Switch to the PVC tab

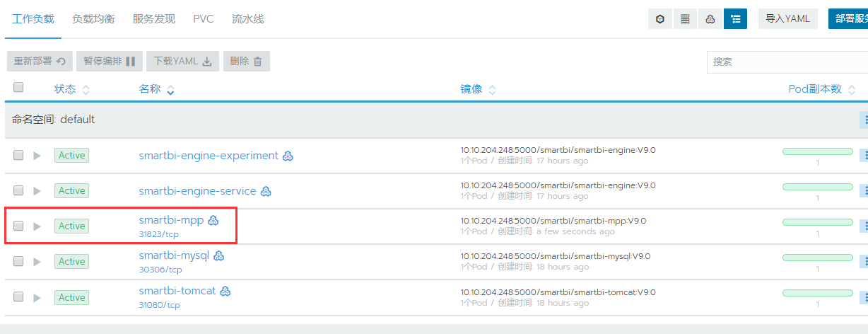pos(204,19)
